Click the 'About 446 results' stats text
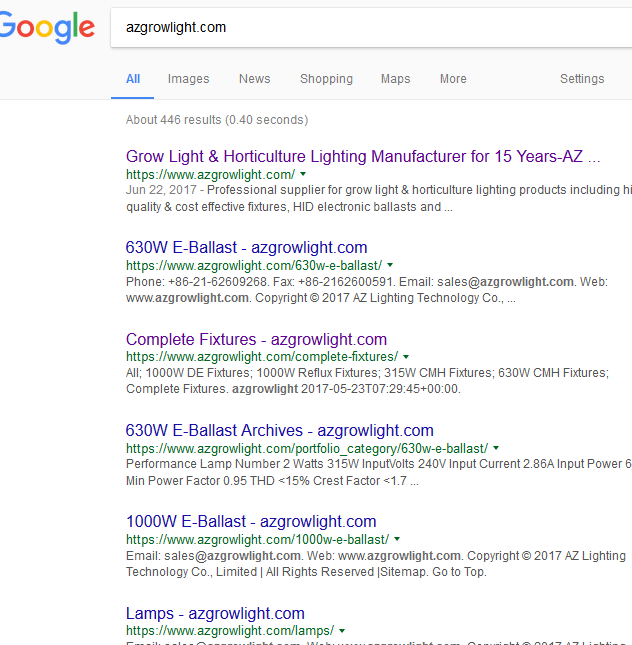This screenshot has height=645, width=632. coord(217,120)
